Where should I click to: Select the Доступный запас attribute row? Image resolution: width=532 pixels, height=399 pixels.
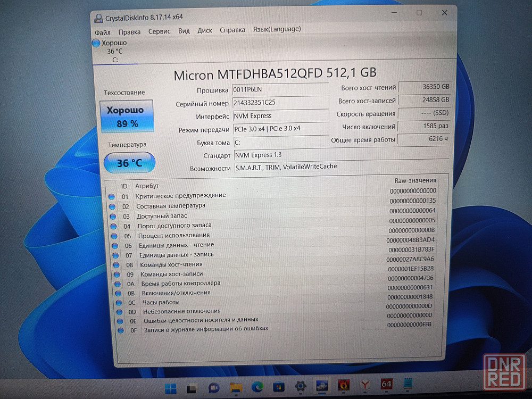coord(273,213)
